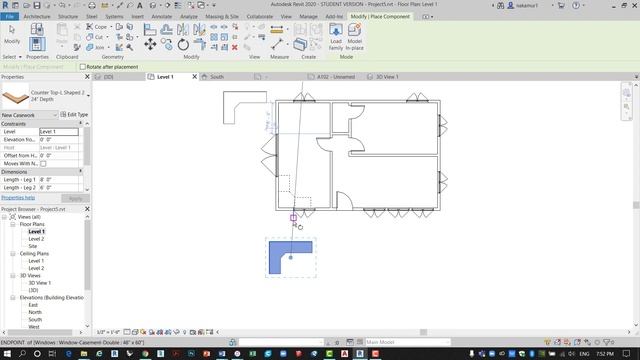Click the Visual Style icon in view control bar
Screen dimensions: 640x360
click(x=135, y=332)
